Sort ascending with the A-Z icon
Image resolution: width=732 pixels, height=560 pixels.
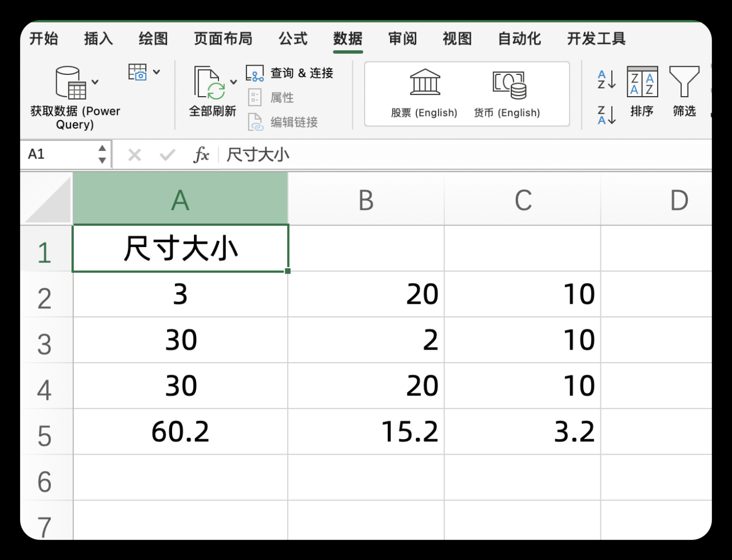pos(606,80)
